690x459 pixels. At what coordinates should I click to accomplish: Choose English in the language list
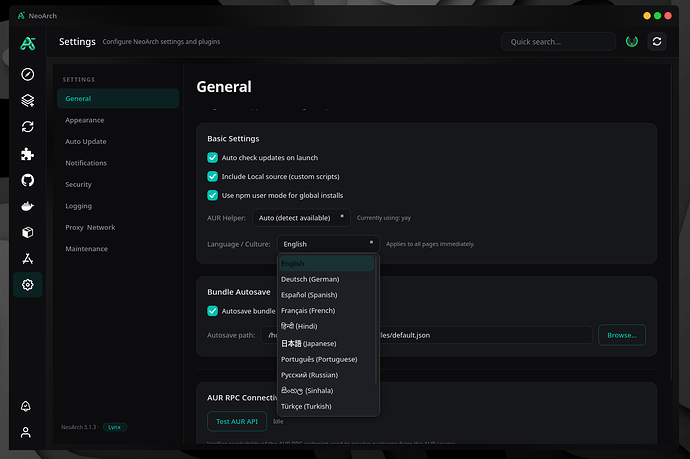(327, 264)
